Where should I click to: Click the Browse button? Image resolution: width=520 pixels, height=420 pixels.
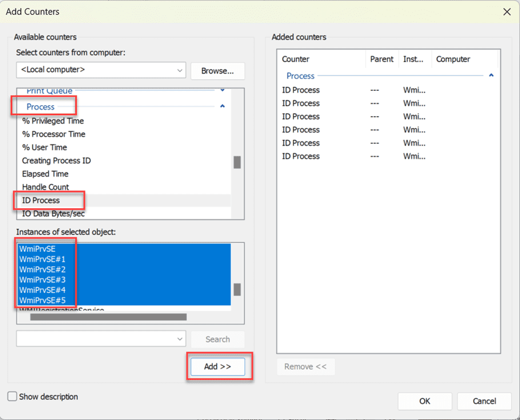point(218,70)
